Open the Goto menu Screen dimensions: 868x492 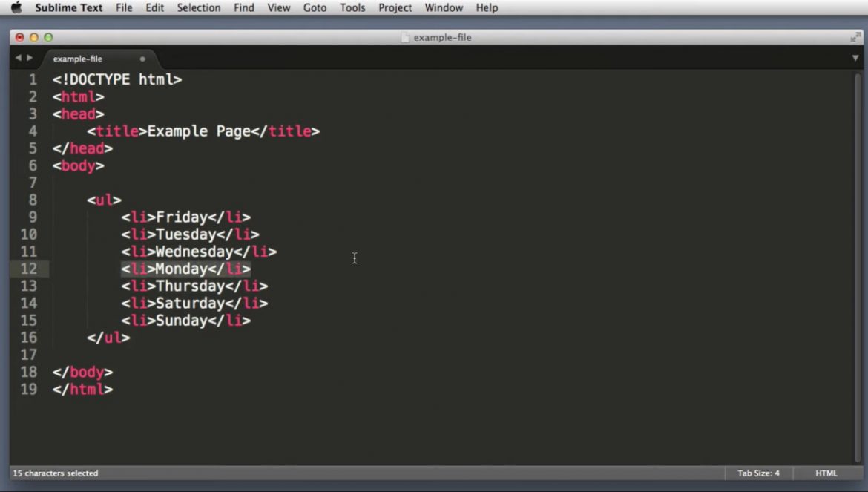point(315,7)
